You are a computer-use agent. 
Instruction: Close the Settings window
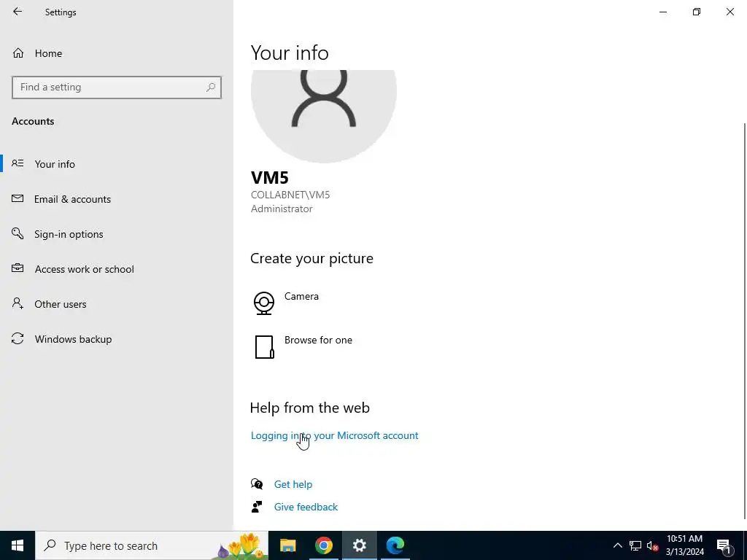729,12
